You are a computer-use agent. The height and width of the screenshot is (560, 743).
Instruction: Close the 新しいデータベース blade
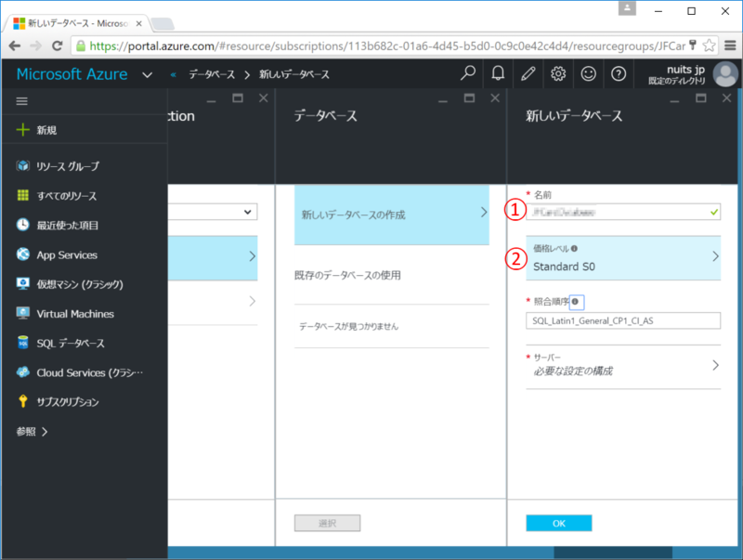(x=726, y=98)
